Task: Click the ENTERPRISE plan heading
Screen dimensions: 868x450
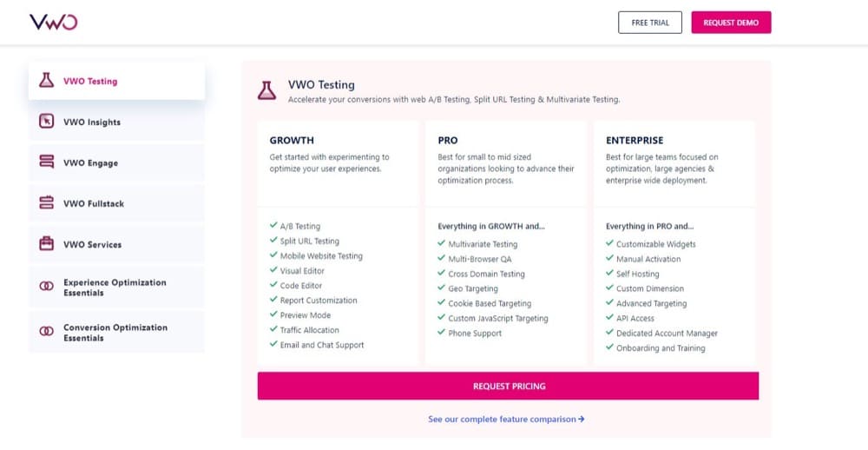Action: (x=634, y=140)
